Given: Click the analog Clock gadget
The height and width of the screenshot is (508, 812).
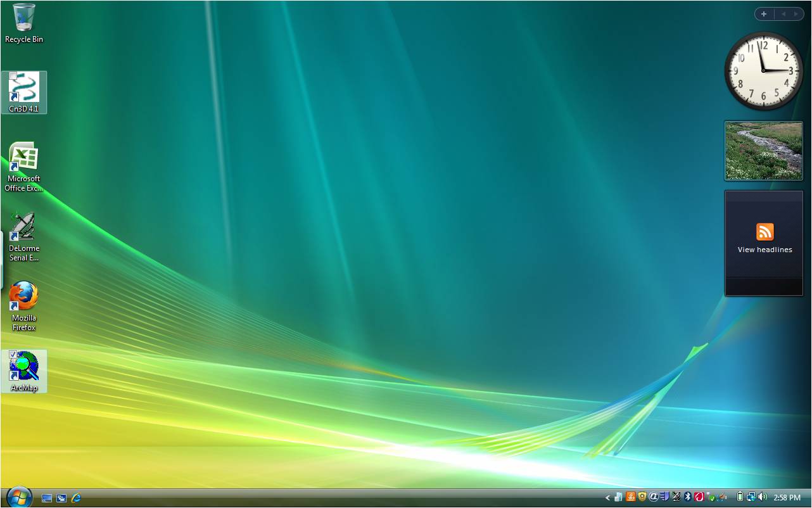Looking at the screenshot, I should point(764,71).
